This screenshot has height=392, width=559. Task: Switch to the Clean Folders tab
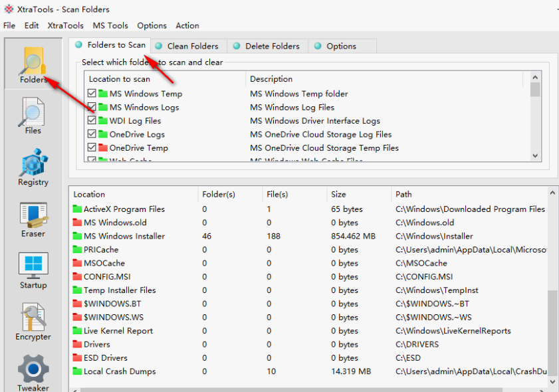point(192,46)
